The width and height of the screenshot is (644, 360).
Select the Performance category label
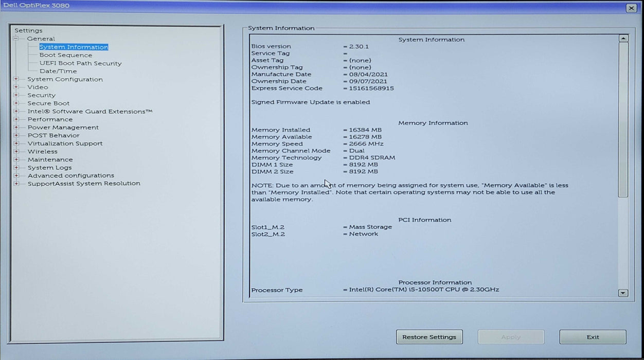tap(50, 119)
